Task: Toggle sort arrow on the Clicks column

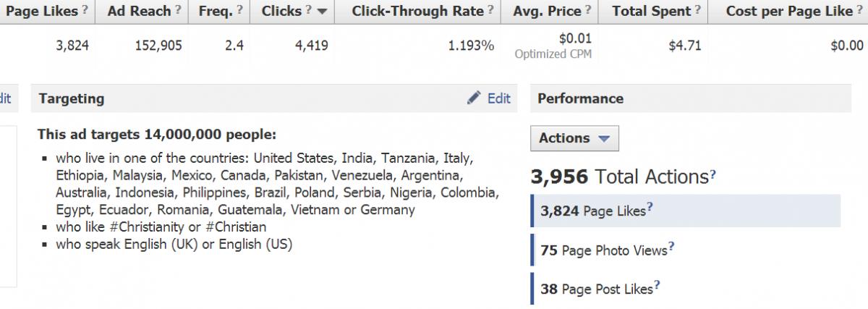Action: [322, 12]
